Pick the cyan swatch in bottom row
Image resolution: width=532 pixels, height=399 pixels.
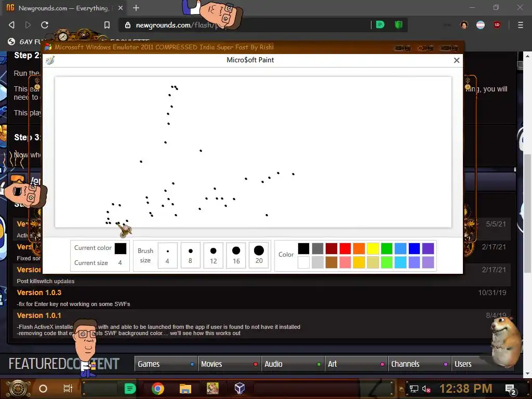[401, 262]
